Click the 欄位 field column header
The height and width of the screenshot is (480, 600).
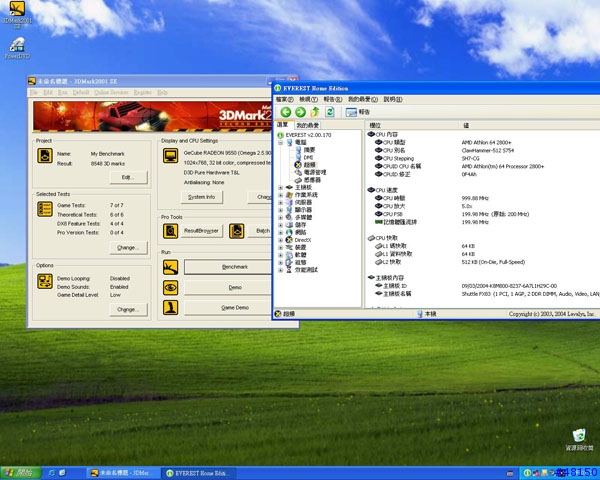coord(412,125)
